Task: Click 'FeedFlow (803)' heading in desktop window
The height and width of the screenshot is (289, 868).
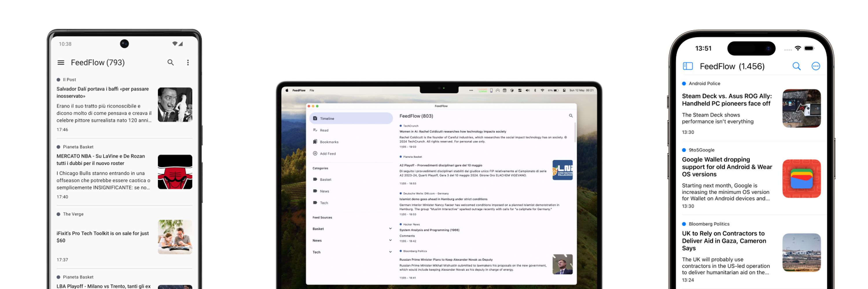Action: (416, 116)
